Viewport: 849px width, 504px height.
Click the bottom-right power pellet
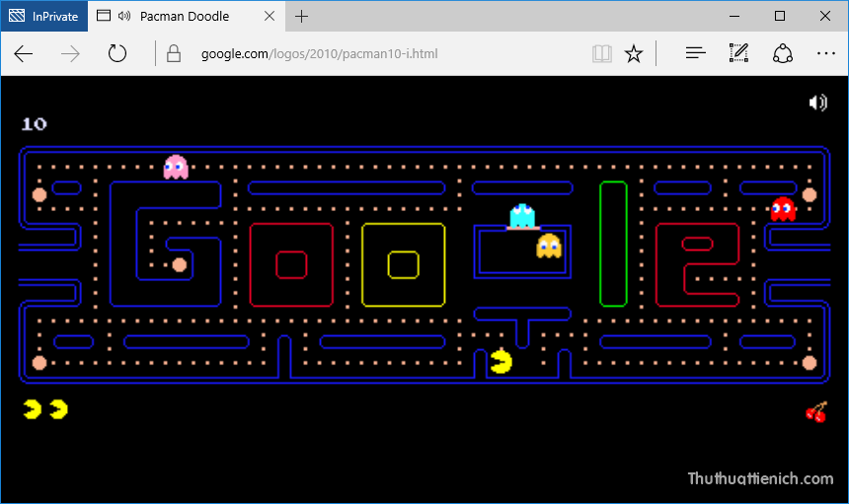coord(809,363)
